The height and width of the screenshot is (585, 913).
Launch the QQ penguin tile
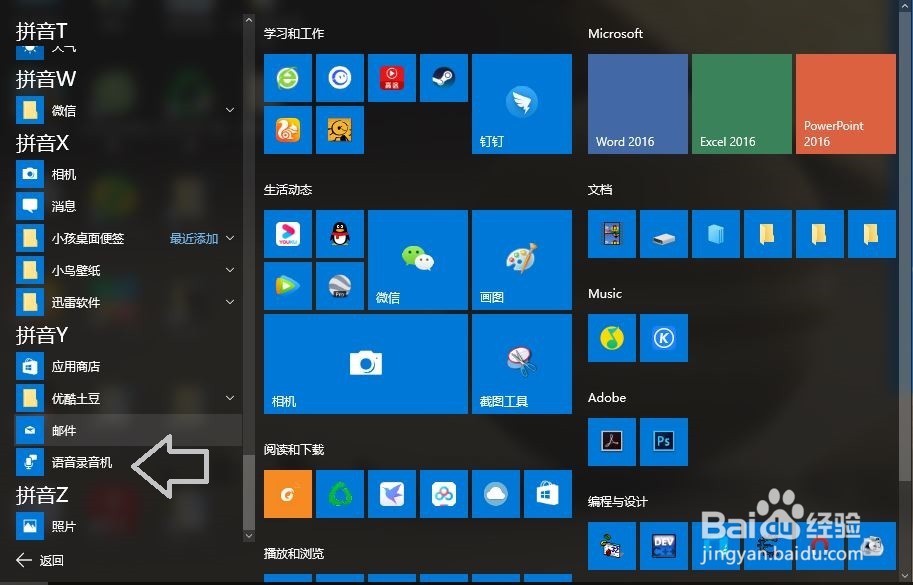339,234
